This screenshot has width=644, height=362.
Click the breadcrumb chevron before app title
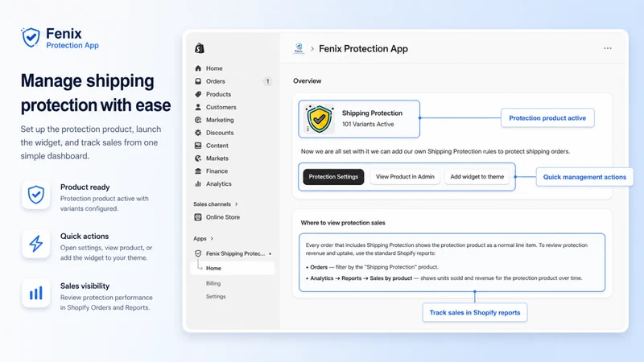click(x=312, y=49)
